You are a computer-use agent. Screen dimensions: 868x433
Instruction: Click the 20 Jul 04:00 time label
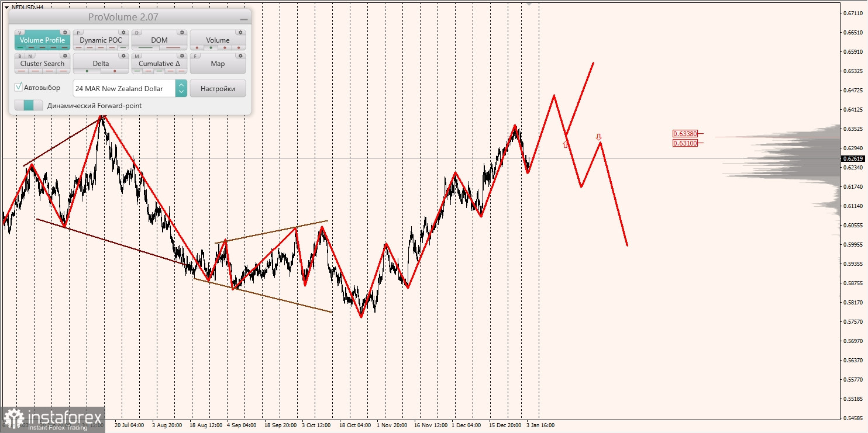(x=130, y=425)
